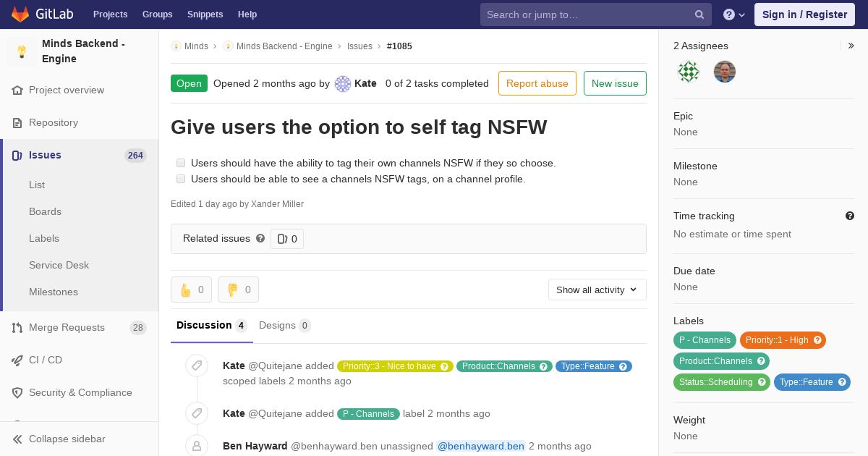Click the Time tracking help icon
The height and width of the screenshot is (456, 868).
850,216
